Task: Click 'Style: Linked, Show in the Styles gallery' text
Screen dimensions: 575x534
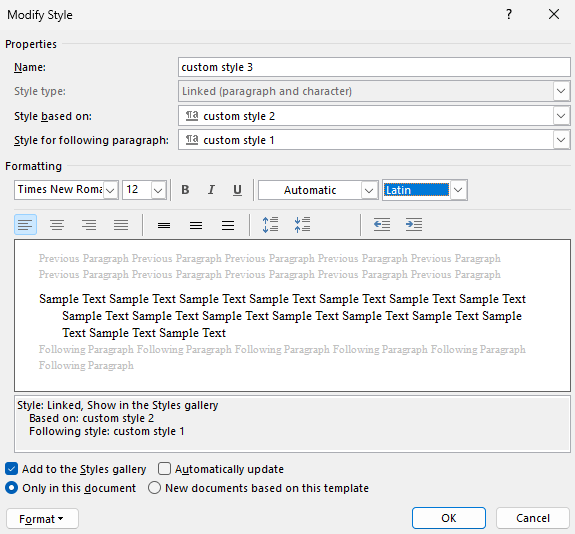Action: [x=118, y=405]
